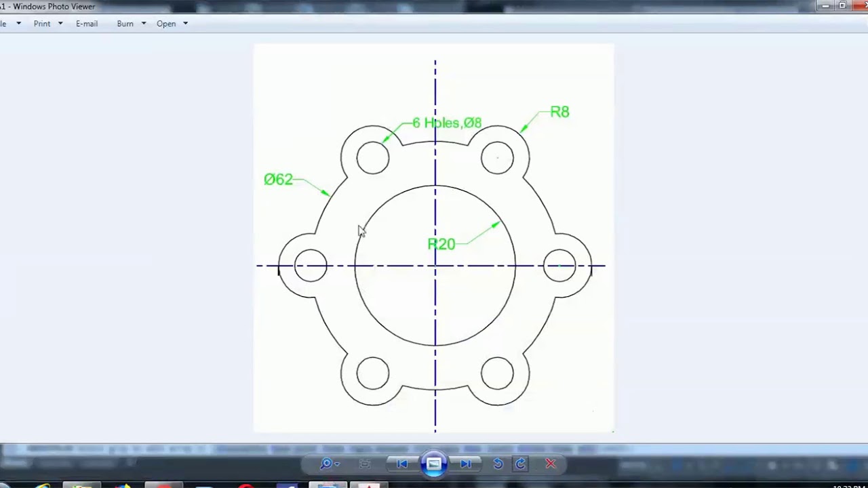This screenshot has height=488, width=868.
Task: Expand the Open dropdown arrow
Action: pyautogui.click(x=185, y=24)
